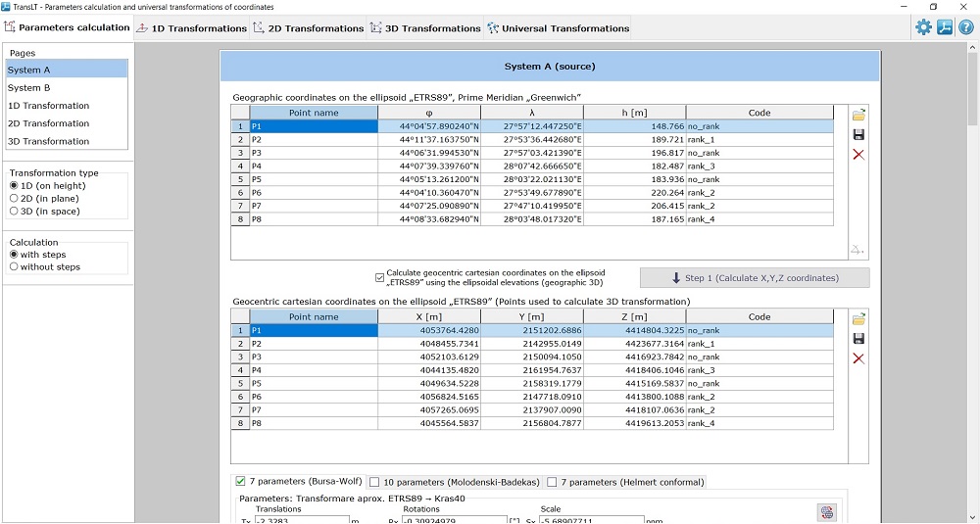
Task: Select Y value 2150094.1050
Action: point(532,357)
